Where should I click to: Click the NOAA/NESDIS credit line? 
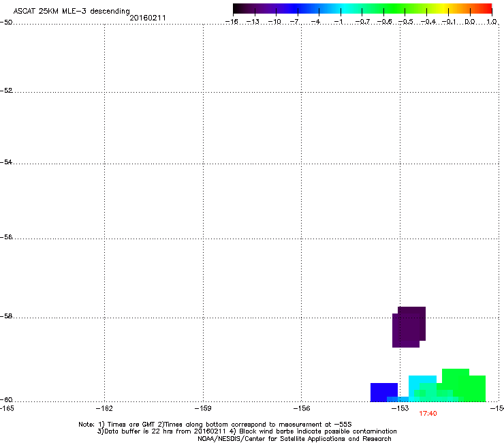tap(294, 439)
